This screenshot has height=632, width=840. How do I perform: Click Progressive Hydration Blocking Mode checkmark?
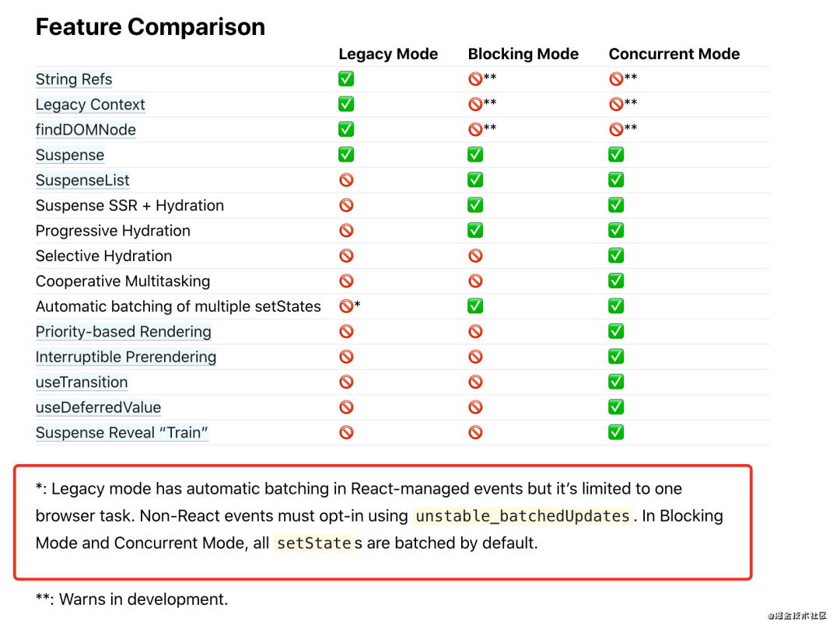coord(475,230)
